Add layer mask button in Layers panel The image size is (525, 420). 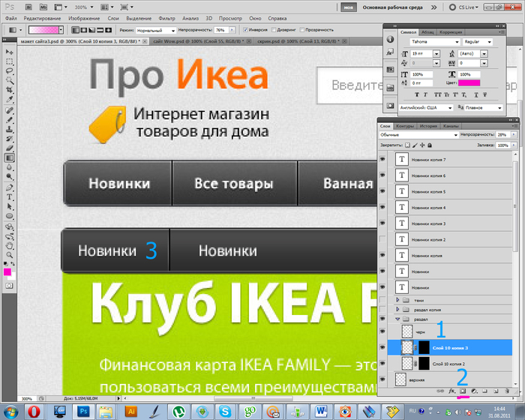click(x=463, y=391)
